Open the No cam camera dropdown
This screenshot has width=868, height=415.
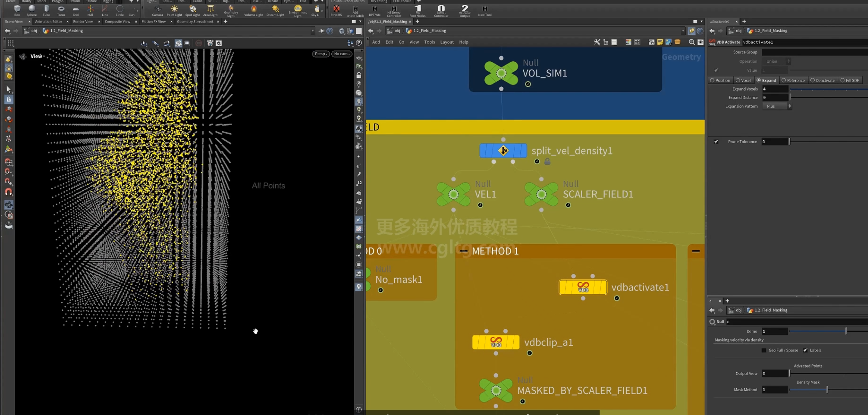click(x=342, y=54)
